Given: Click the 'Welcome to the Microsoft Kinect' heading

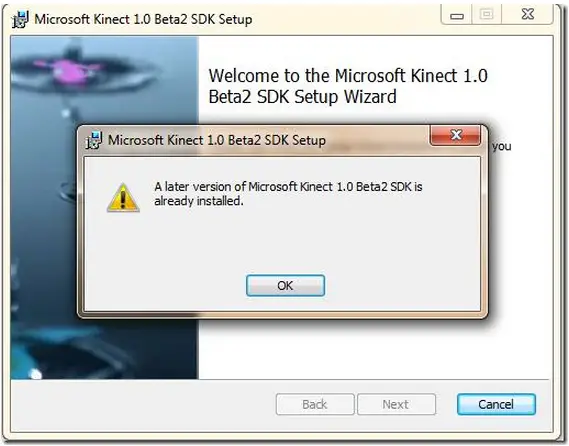Looking at the screenshot, I should 348,86.
